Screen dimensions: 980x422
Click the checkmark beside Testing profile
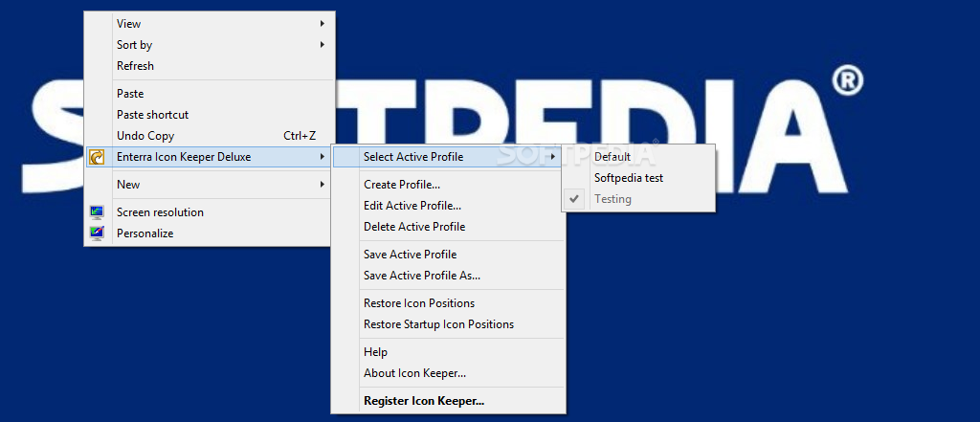tap(574, 199)
